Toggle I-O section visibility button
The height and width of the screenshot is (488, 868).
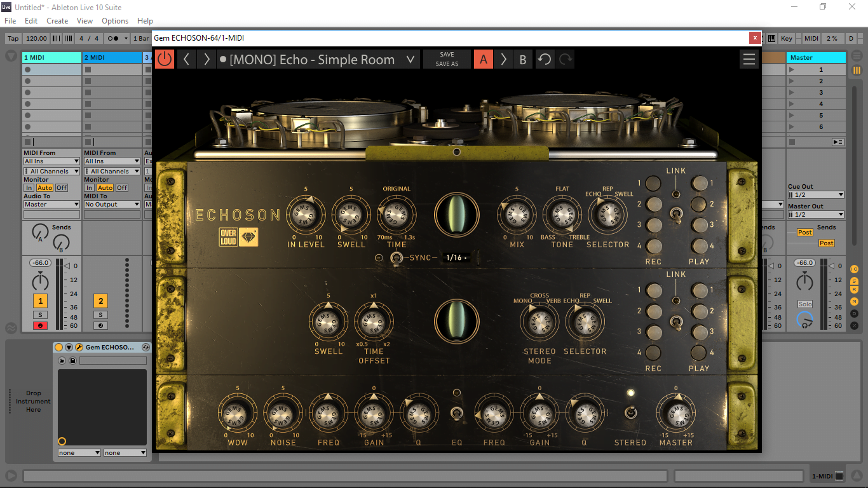pos(854,269)
